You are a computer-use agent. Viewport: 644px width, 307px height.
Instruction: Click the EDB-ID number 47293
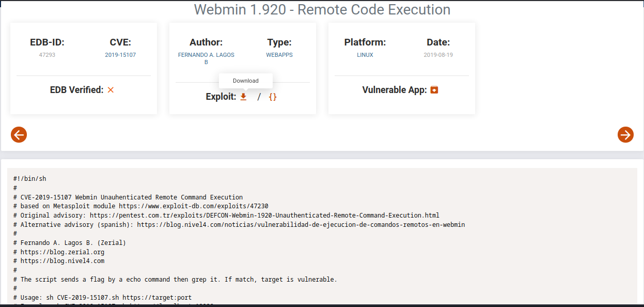pyautogui.click(x=47, y=55)
